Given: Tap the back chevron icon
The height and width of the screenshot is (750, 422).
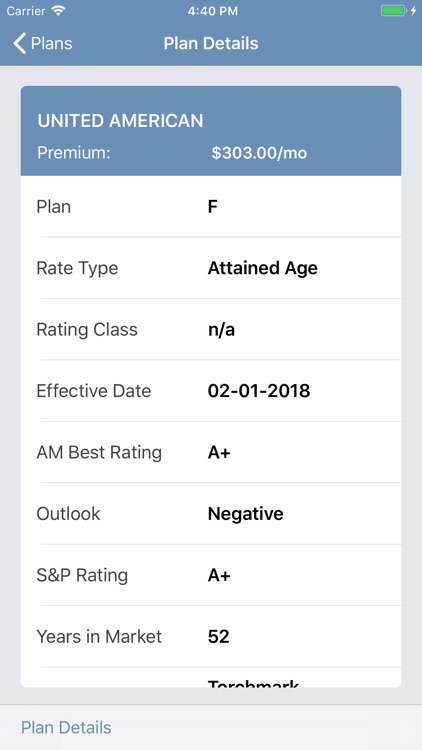Looking at the screenshot, I should (19, 44).
